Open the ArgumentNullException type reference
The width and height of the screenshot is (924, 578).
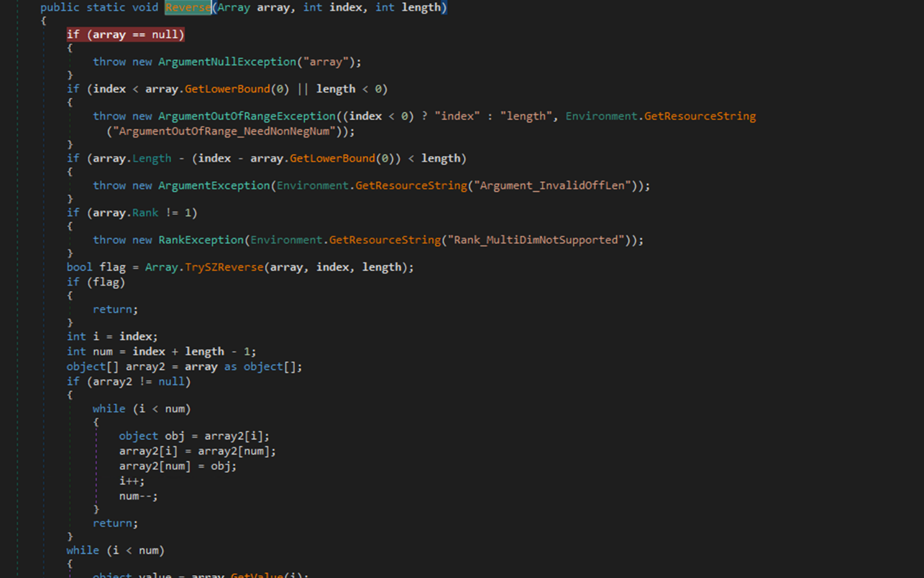[227, 62]
